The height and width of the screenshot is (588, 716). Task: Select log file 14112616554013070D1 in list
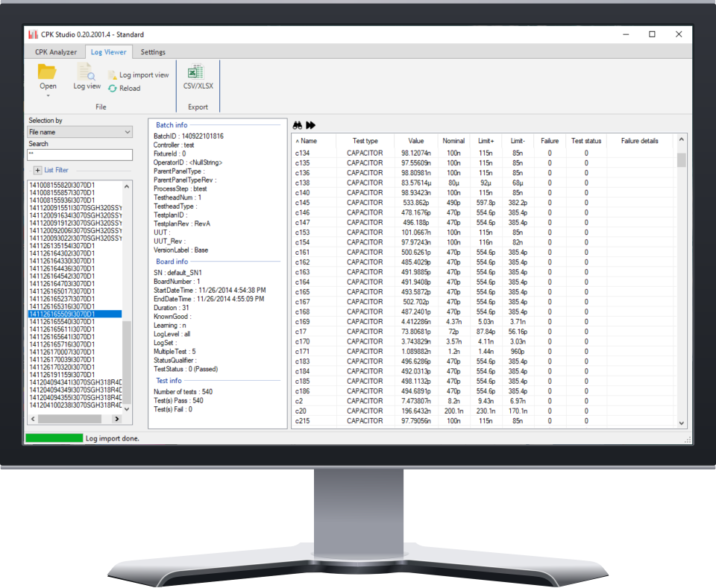[63, 321]
